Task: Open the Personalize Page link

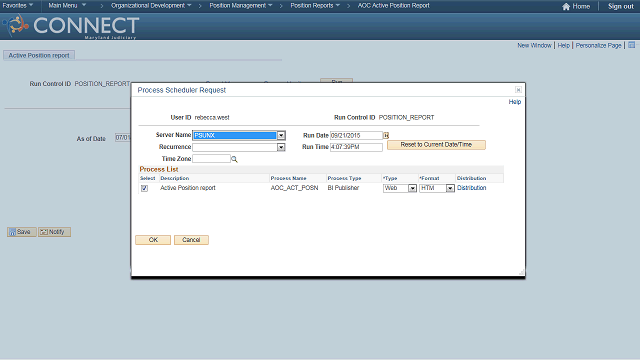Action: 598,45
